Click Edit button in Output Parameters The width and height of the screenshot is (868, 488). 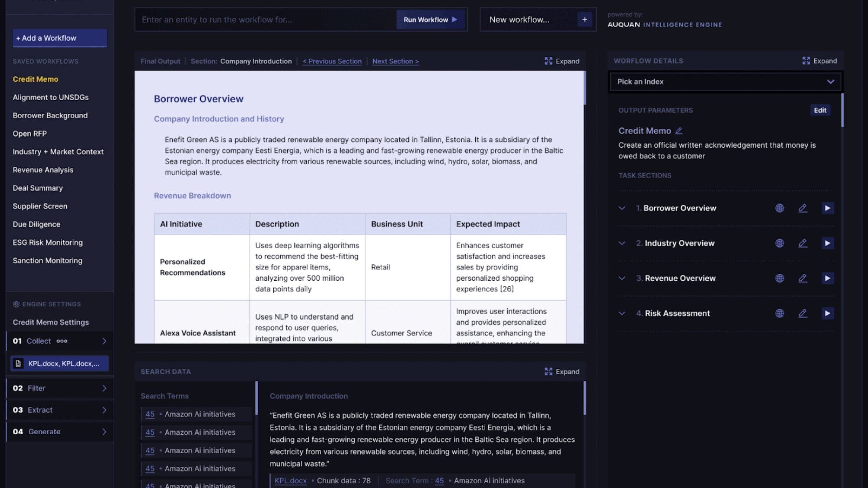point(820,110)
